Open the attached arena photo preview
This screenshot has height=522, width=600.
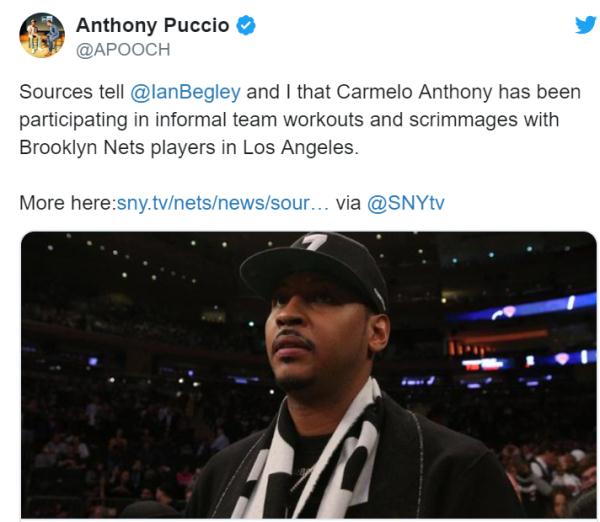point(308,375)
